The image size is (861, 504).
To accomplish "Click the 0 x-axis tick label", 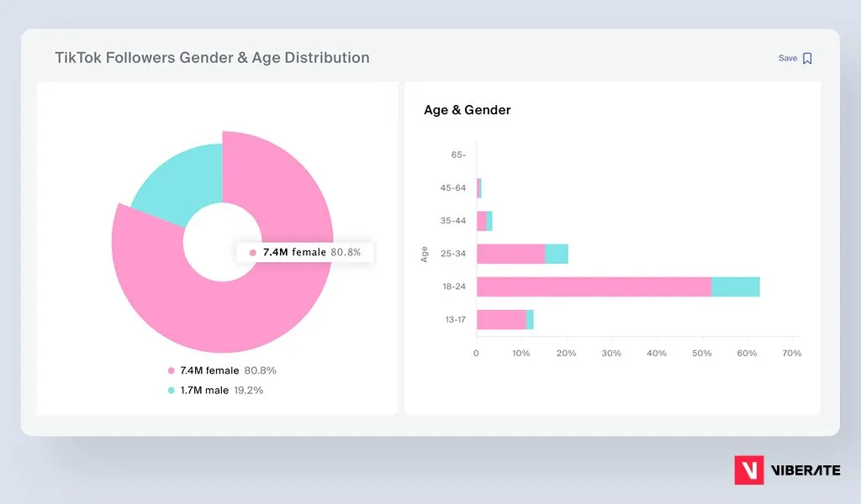I will tap(476, 353).
